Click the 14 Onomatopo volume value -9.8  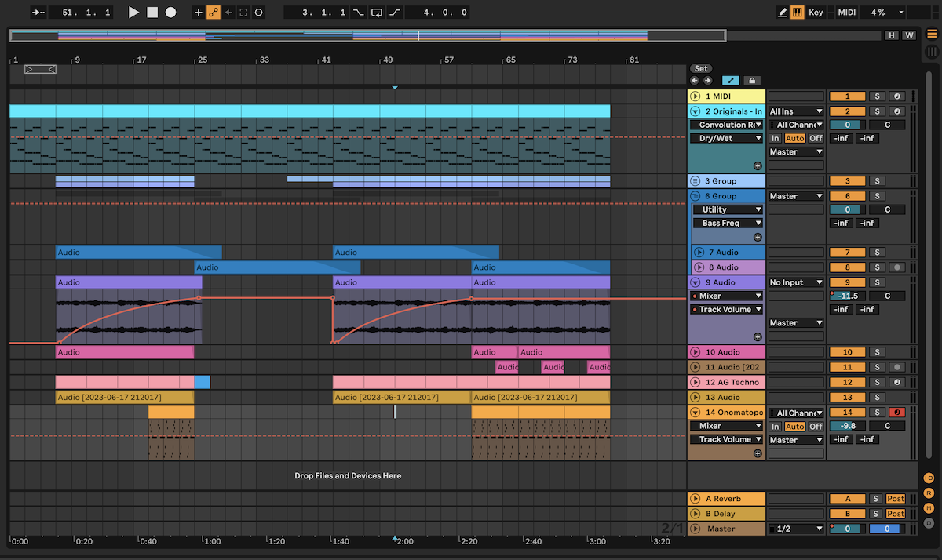tap(847, 426)
